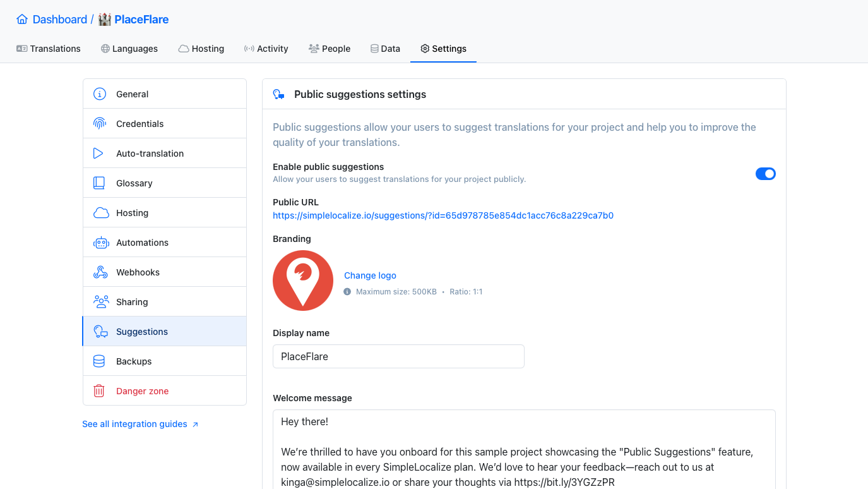868x489 pixels.
Task: Click the PlaceFlare logo thumbnail
Action: 303,281
